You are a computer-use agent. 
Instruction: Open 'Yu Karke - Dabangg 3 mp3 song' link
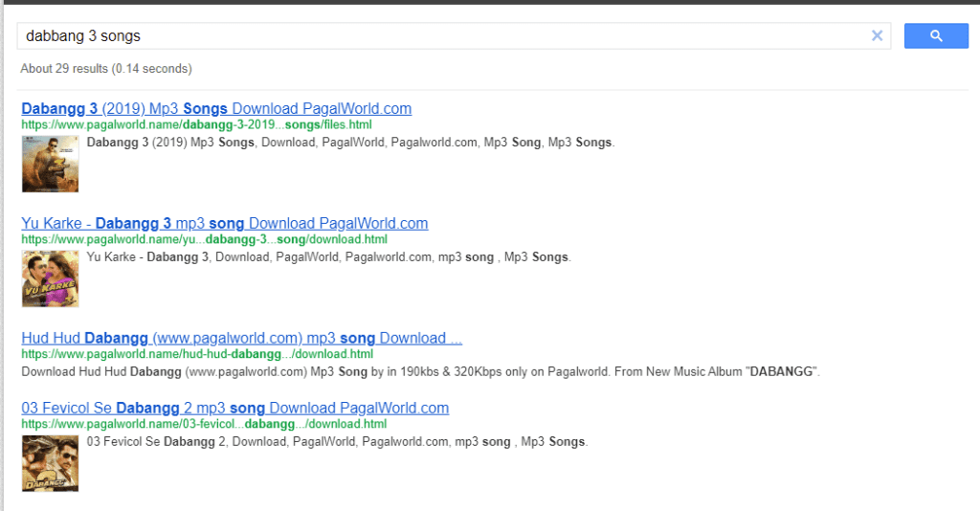coord(224,224)
